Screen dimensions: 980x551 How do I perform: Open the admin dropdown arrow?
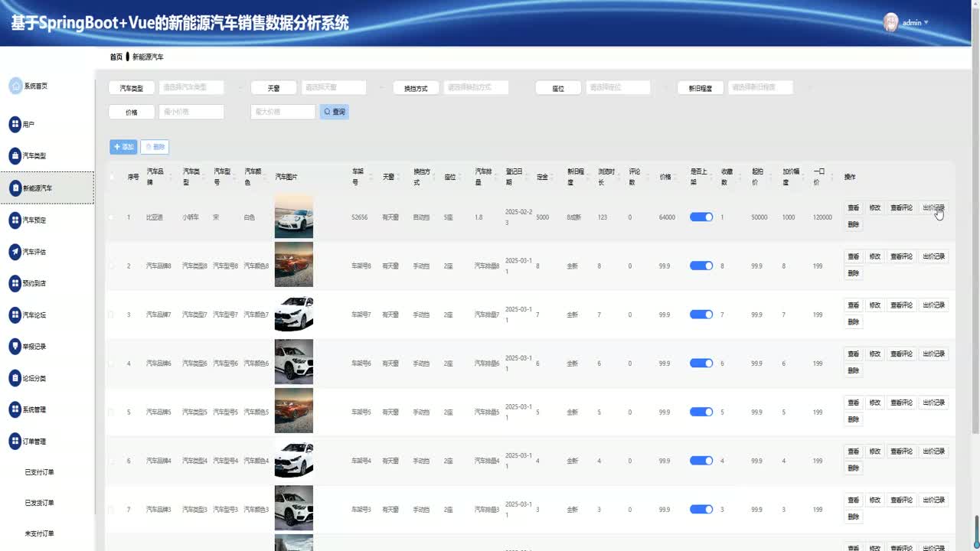(x=926, y=22)
